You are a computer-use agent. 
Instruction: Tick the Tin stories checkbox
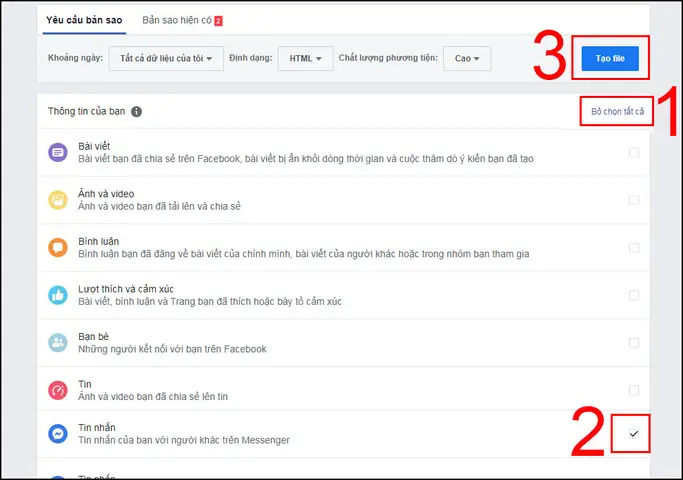[634, 390]
